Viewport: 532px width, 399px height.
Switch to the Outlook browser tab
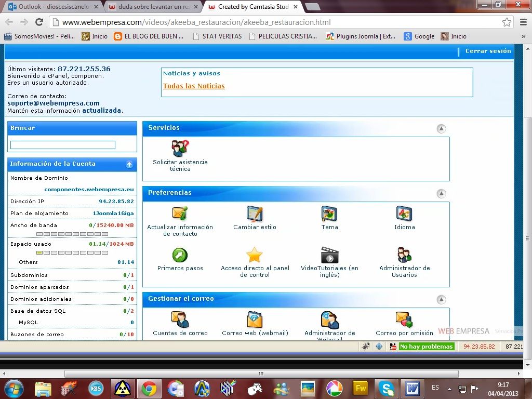(x=52, y=6)
